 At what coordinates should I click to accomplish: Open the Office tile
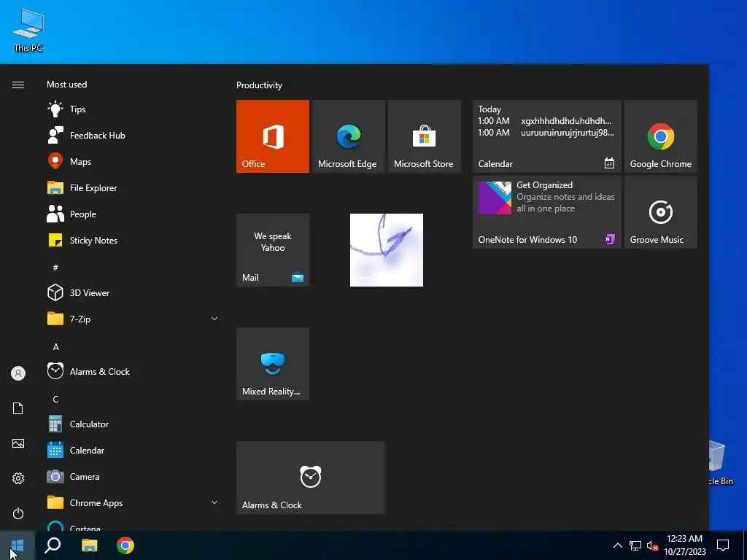(x=273, y=136)
